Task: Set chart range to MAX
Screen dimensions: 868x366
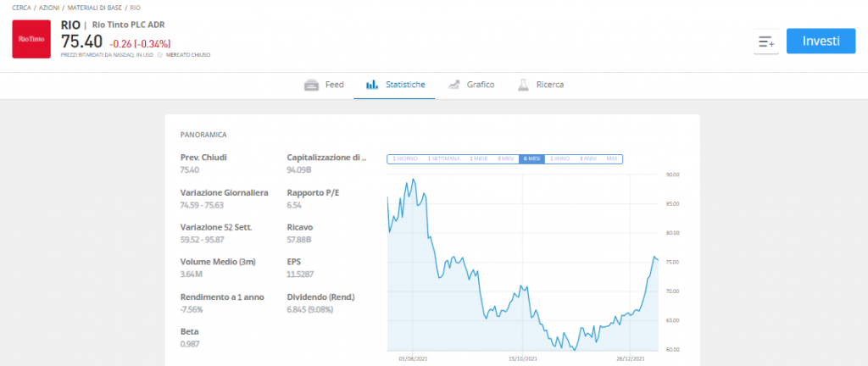Action: [612, 158]
